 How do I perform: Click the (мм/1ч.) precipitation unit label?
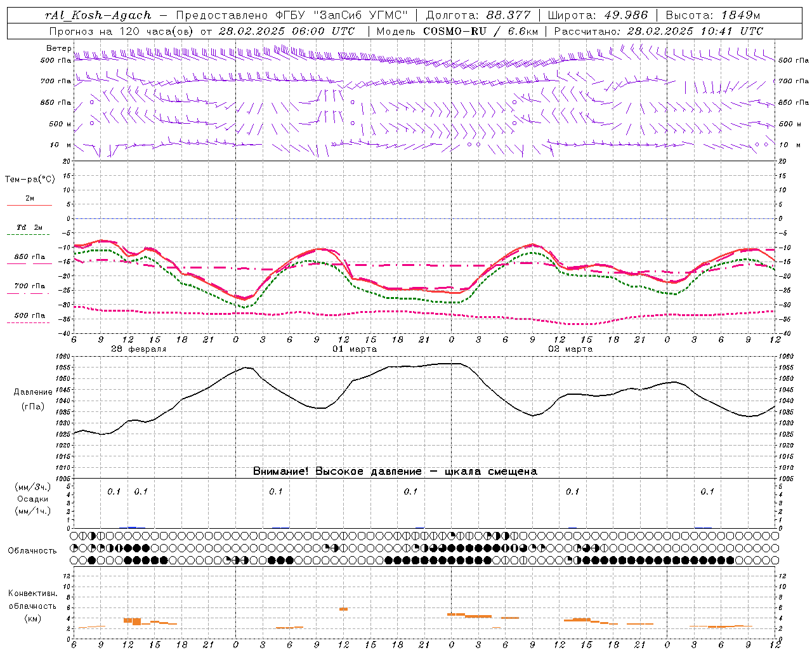pos(32,511)
